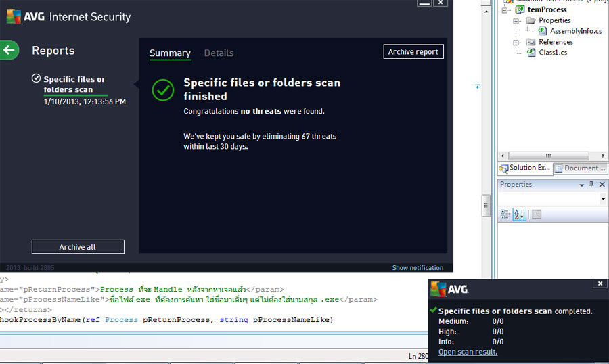609x364 pixels.
Task: Switch to the Solution Explorer tab
Action: click(524, 168)
